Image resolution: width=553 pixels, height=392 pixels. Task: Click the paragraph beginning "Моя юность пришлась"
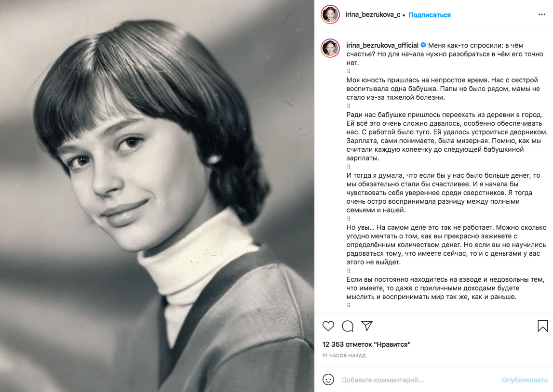(443, 89)
